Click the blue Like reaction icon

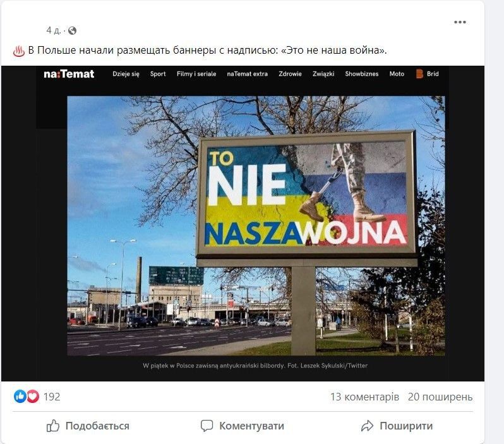20,397
